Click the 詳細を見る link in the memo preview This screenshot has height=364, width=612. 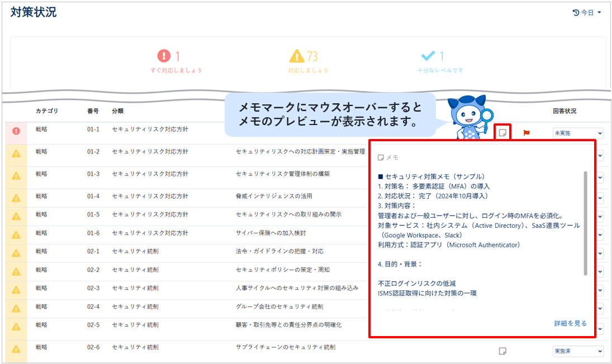pos(571,323)
